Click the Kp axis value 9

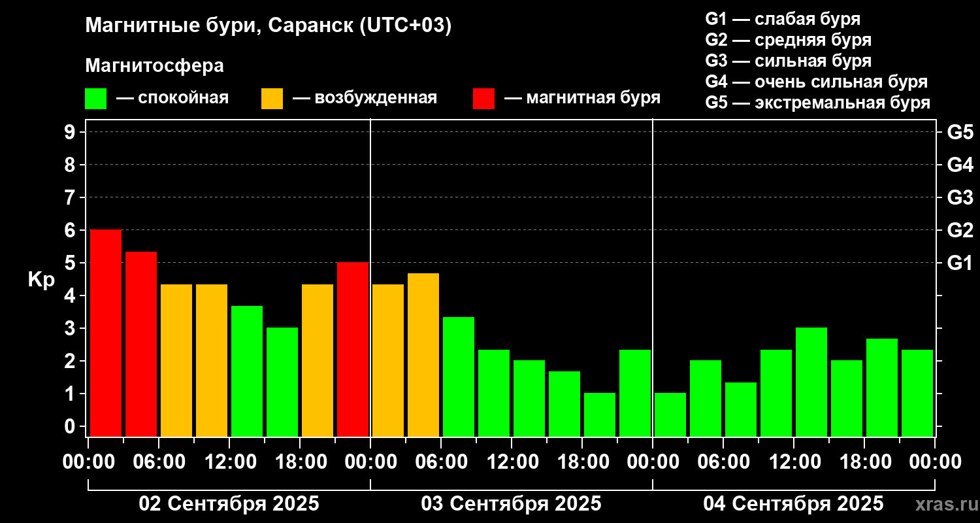point(71,132)
